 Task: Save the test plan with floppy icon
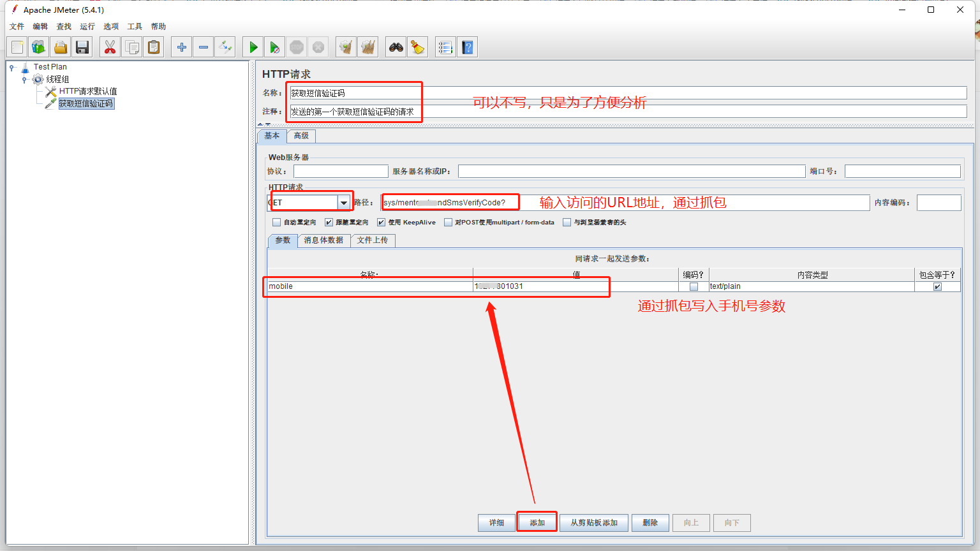pos(82,47)
